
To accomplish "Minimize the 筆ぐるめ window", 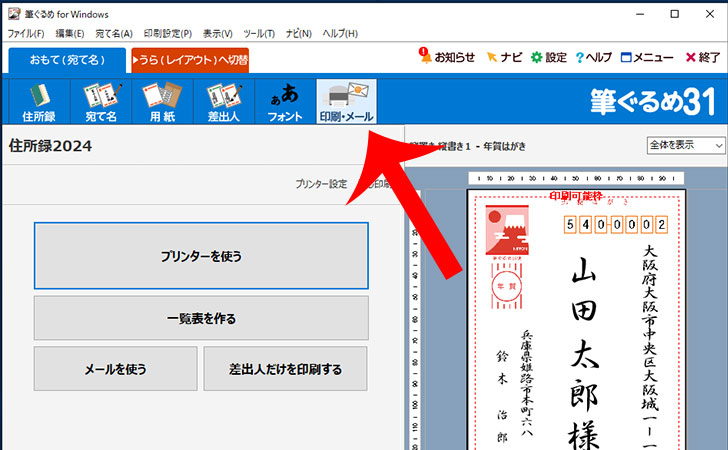I will coord(640,14).
